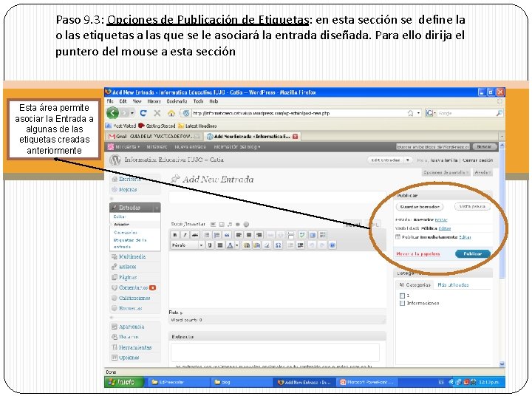The width and height of the screenshot is (532, 399).
Task: Click the Ordered numbered list editor icon
Action: tap(216, 235)
